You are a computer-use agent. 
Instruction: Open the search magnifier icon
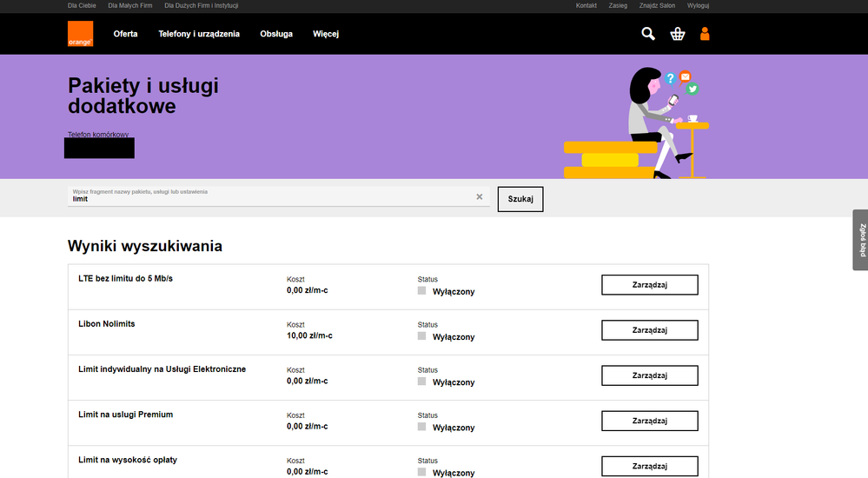(648, 34)
